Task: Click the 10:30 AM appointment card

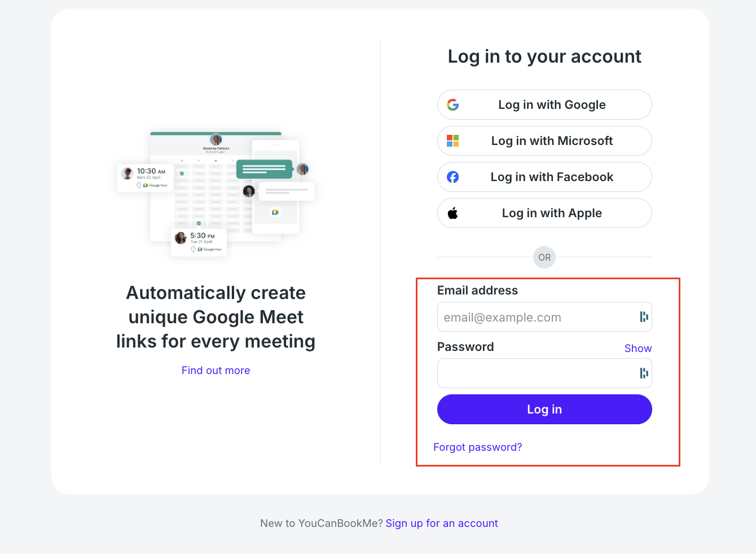Action: click(145, 178)
